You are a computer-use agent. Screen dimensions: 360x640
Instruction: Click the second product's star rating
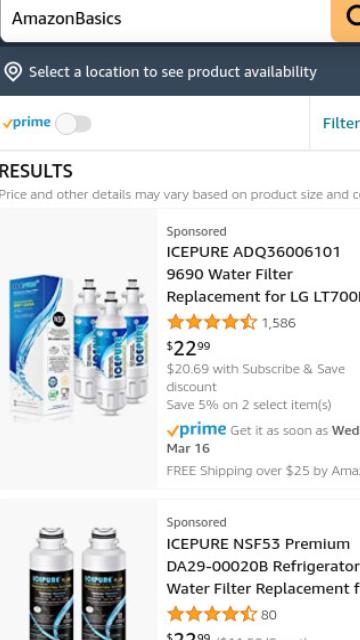tap(212, 614)
